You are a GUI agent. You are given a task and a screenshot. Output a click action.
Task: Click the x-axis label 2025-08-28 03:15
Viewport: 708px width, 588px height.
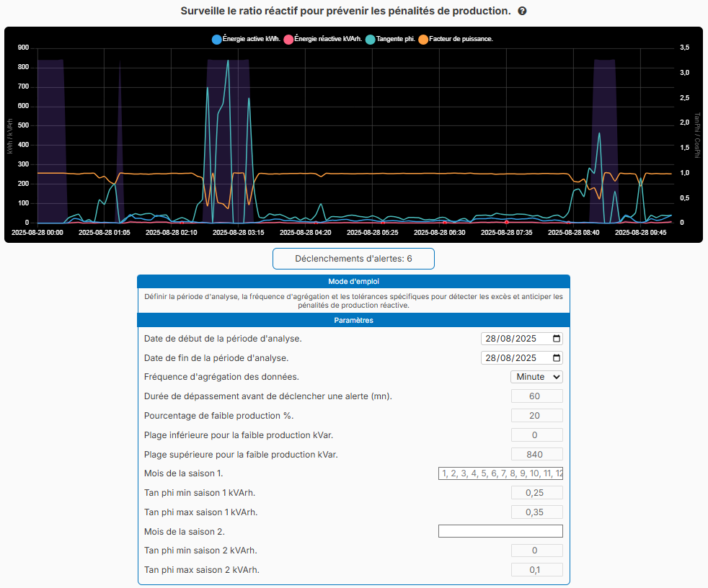[239, 233]
